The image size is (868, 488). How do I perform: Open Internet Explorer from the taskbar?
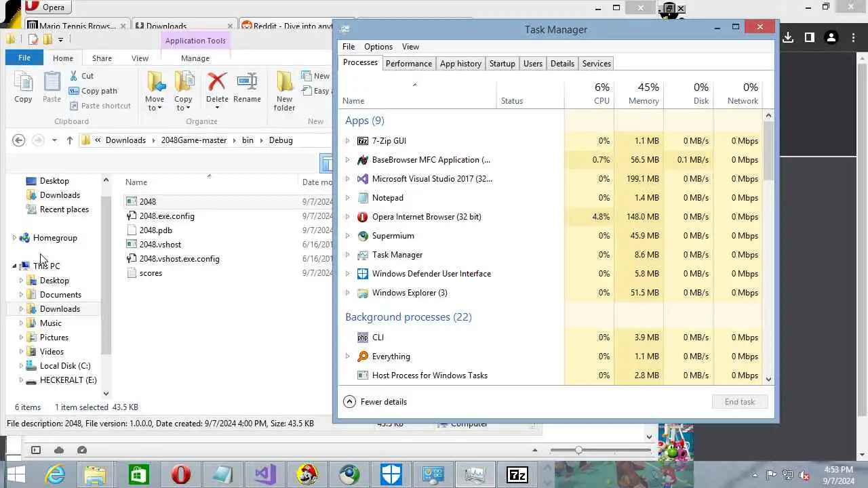[x=55, y=474]
